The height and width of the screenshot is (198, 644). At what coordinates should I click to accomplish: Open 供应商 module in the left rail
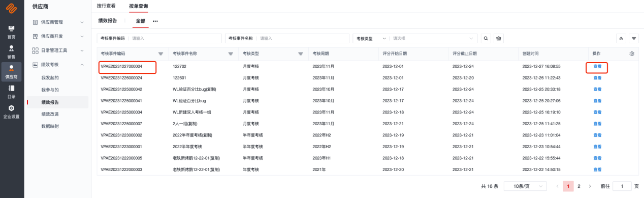11,72
